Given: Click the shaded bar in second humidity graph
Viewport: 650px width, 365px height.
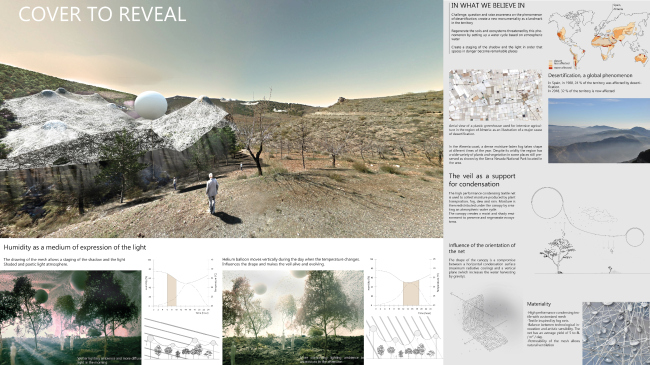Looking at the screenshot, I should (410, 294).
